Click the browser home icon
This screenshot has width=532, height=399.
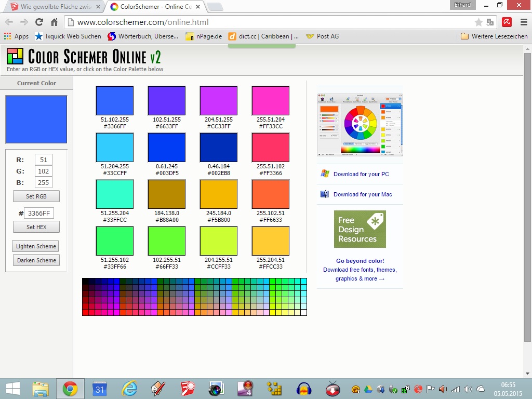tap(54, 22)
